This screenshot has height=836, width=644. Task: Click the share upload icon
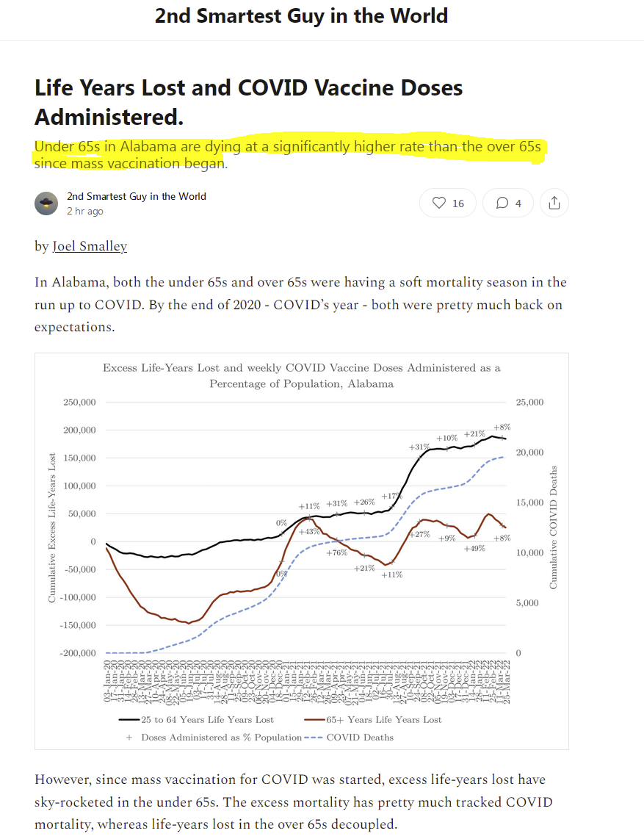point(554,203)
